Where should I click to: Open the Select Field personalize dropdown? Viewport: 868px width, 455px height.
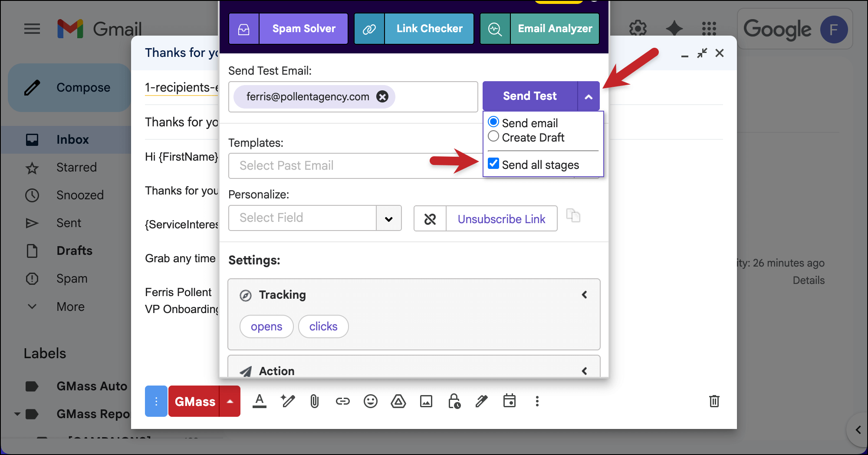click(x=388, y=218)
